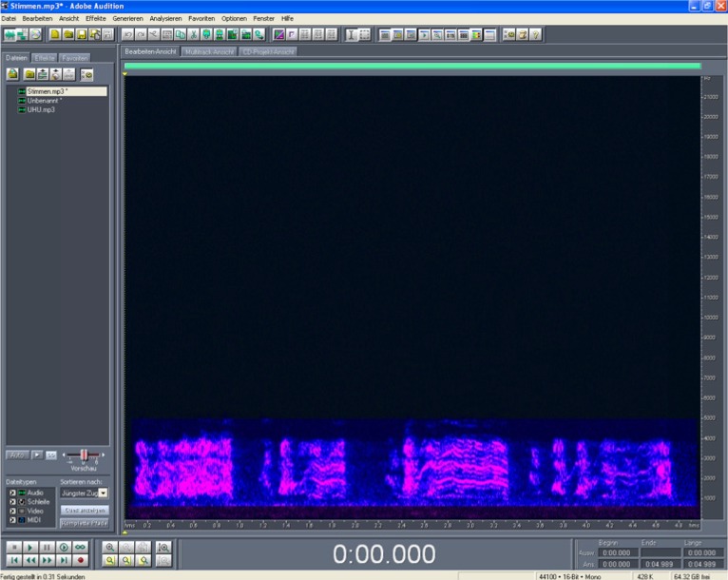728x580 pixels.
Task: Select the marquee selection tool
Action: coord(364,35)
